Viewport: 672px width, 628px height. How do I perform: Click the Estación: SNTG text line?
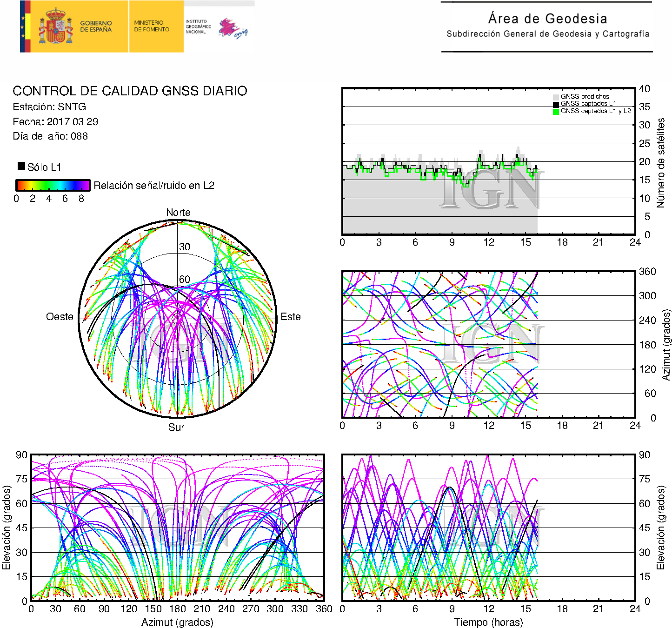[49, 107]
